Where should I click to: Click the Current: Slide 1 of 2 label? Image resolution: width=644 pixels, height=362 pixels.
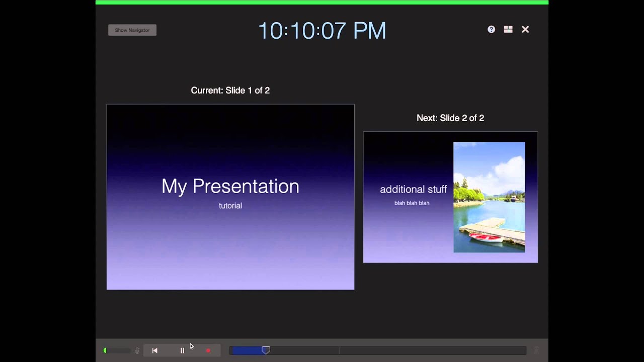(230, 90)
